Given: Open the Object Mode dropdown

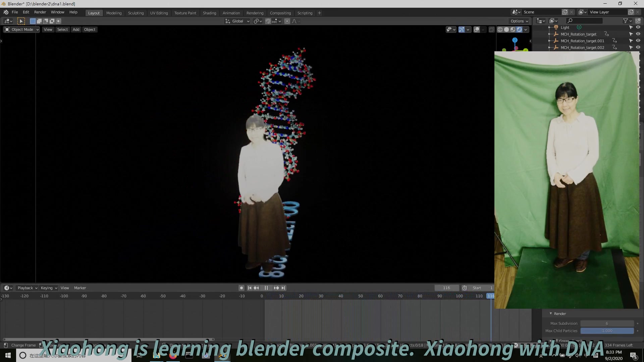Looking at the screenshot, I should (x=22, y=29).
